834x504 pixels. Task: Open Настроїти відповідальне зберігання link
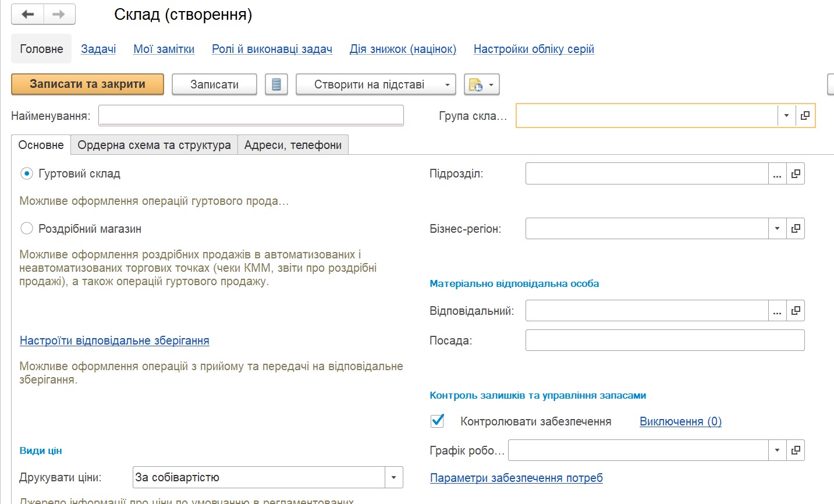pos(115,340)
